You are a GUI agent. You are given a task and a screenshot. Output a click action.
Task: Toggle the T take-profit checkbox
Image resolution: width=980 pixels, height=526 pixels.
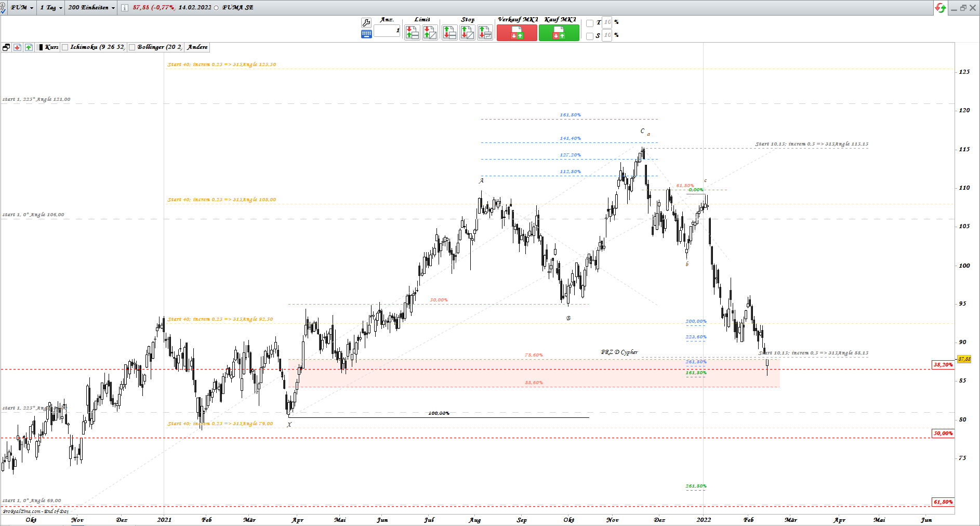tap(589, 22)
